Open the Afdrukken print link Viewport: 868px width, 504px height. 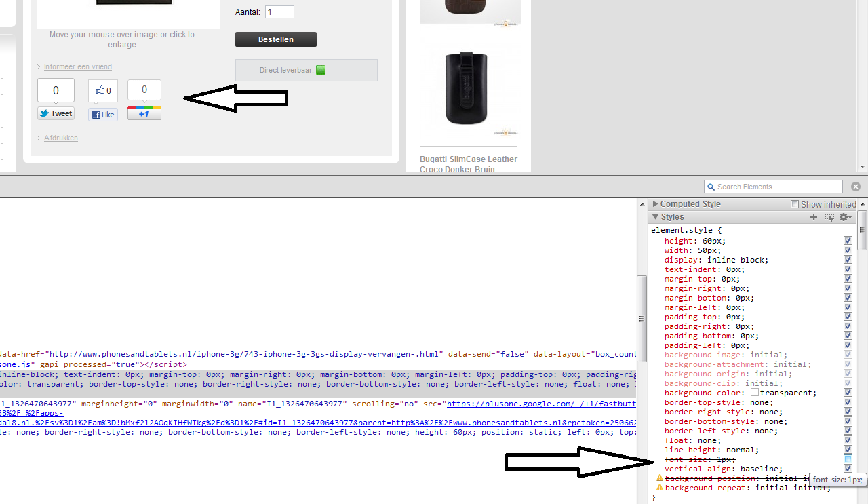point(61,138)
